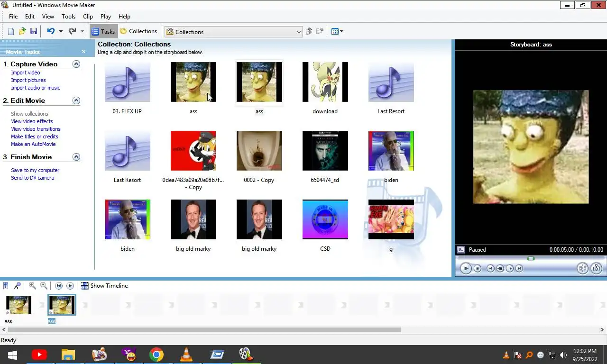Open a project using the folder toolbar icon
This screenshot has width=607, height=364.
22,32
